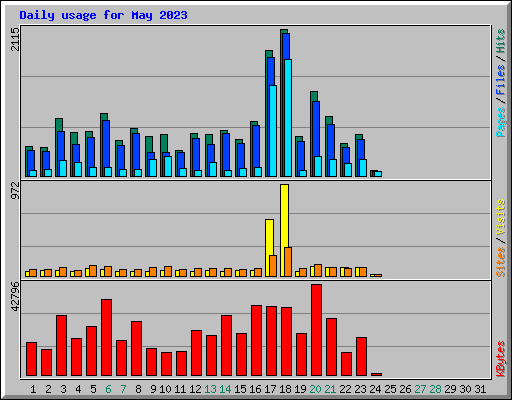
Task: Click the red KBytes bar for day 23
Action: tap(361, 356)
